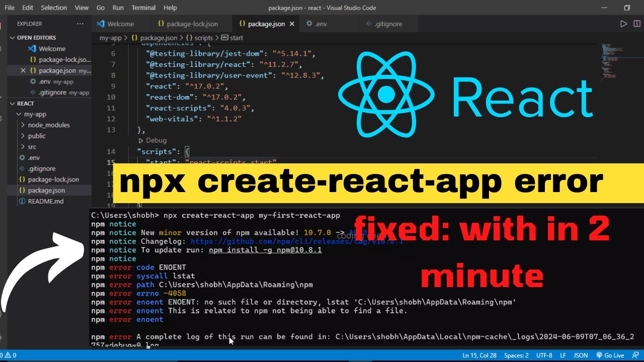
Task: Click gear icon of .env in my-app tree
Action: point(22,158)
